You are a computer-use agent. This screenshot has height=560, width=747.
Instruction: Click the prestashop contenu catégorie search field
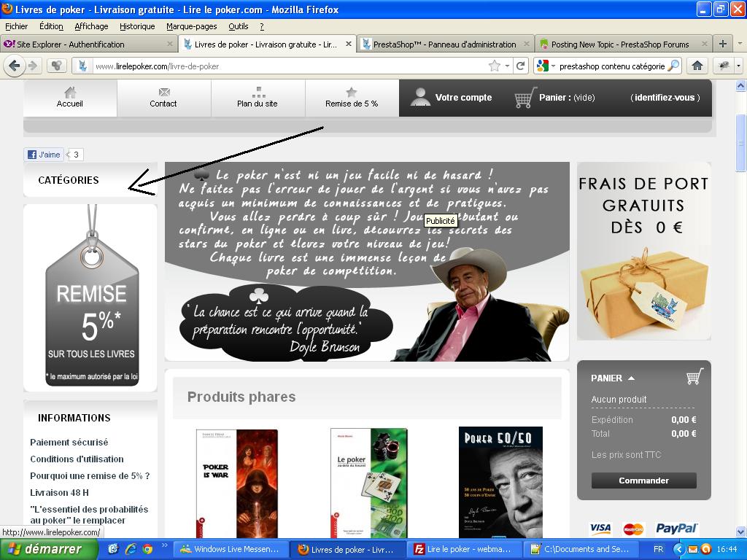pos(612,66)
